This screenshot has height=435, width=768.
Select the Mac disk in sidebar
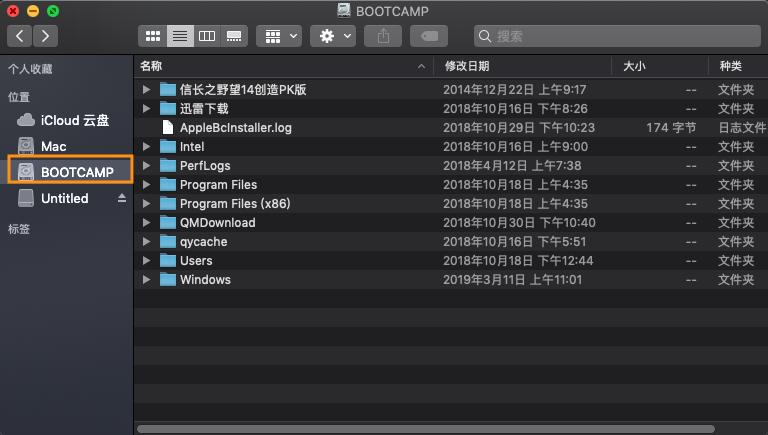click(x=69, y=146)
